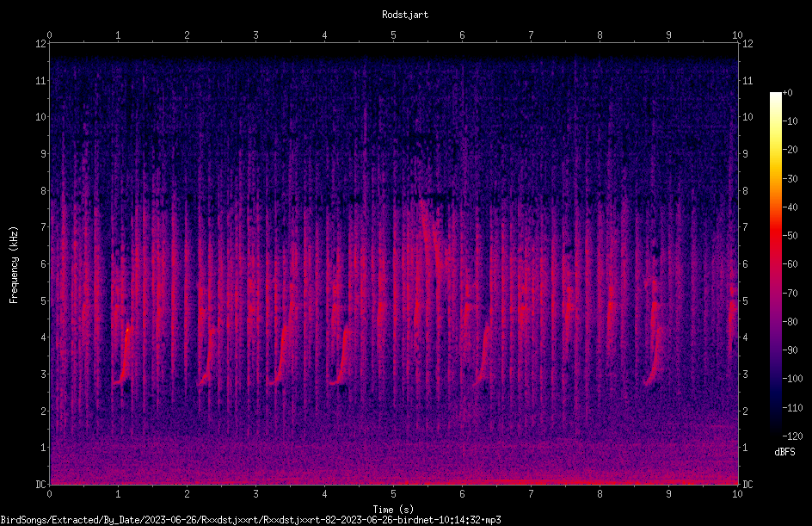Click the "11" tick on the right frequency axis
812x526 pixels.
pos(747,80)
